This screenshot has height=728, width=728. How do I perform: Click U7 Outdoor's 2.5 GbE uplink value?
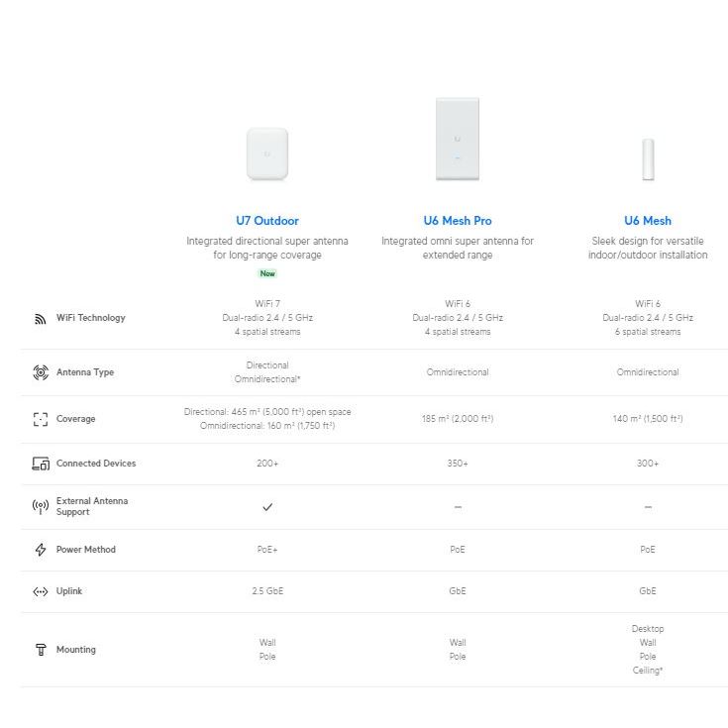coord(267,591)
